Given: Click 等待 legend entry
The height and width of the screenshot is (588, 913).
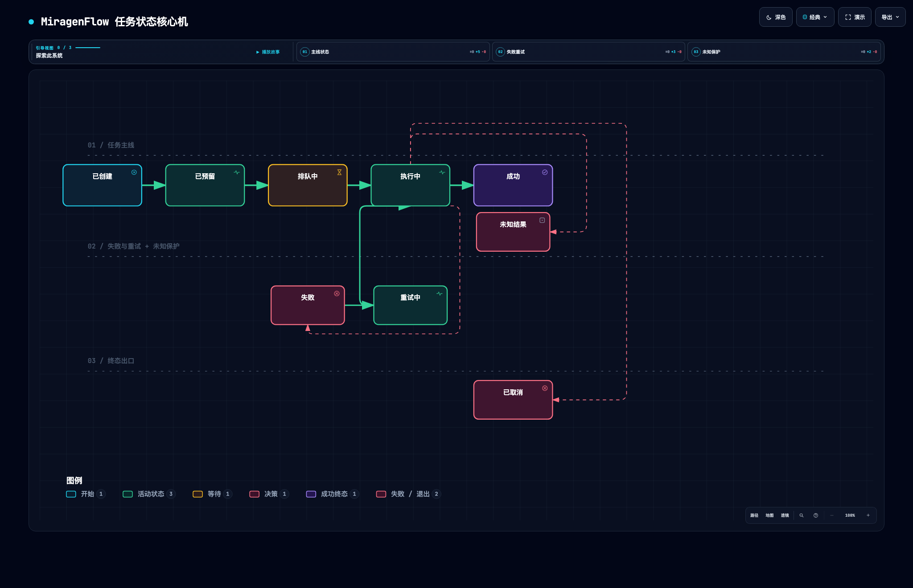Looking at the screenshot, I should (212, 494).
